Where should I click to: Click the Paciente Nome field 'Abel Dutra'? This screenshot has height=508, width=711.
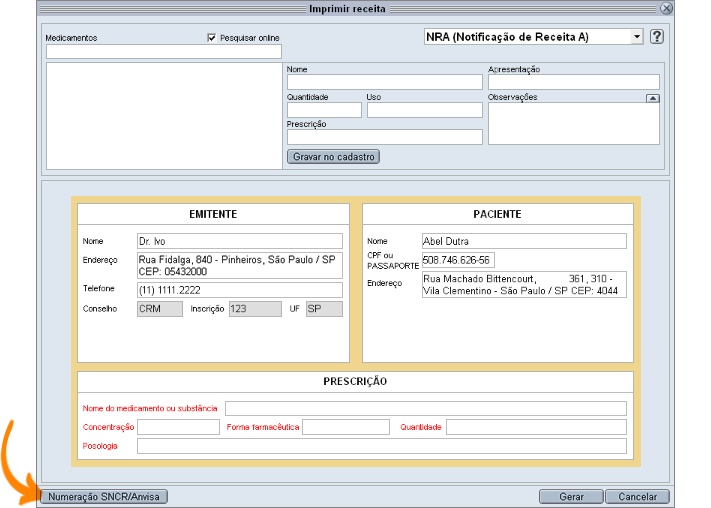pos(524,241)
